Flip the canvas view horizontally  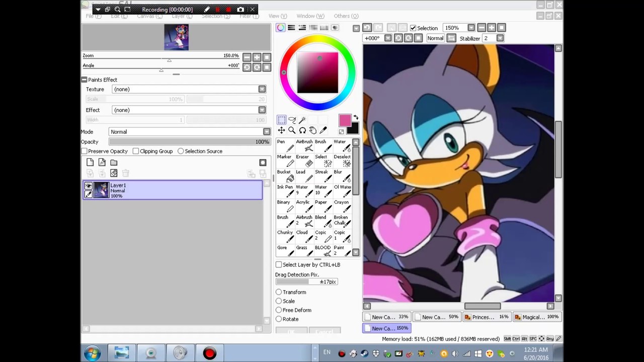tap(451, 38)
